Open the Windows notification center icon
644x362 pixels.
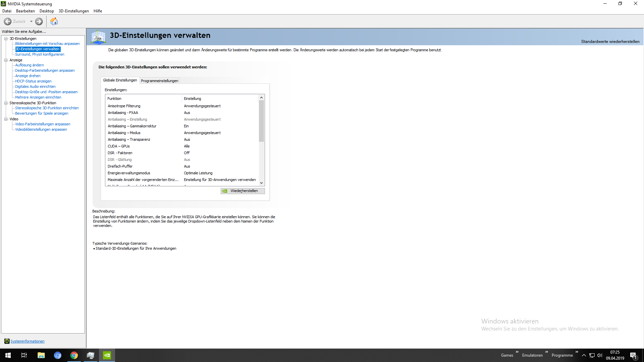pyautogui.click(x=633, y=355)
